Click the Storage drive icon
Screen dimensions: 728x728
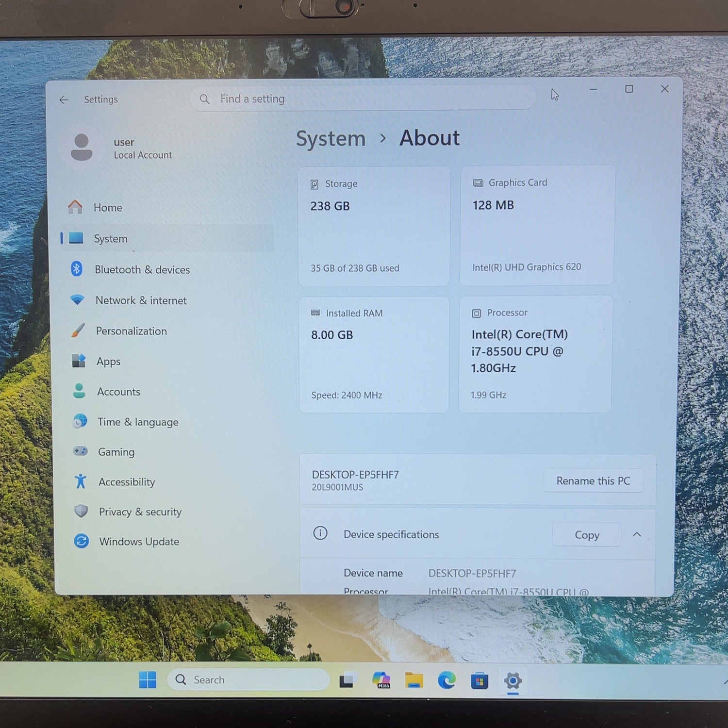314,184
